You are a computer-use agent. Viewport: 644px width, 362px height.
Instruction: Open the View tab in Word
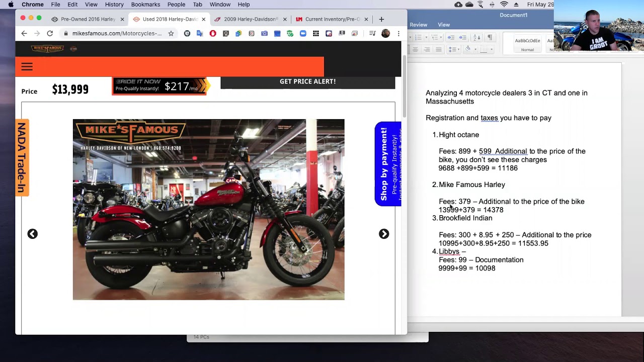point(444,25)
